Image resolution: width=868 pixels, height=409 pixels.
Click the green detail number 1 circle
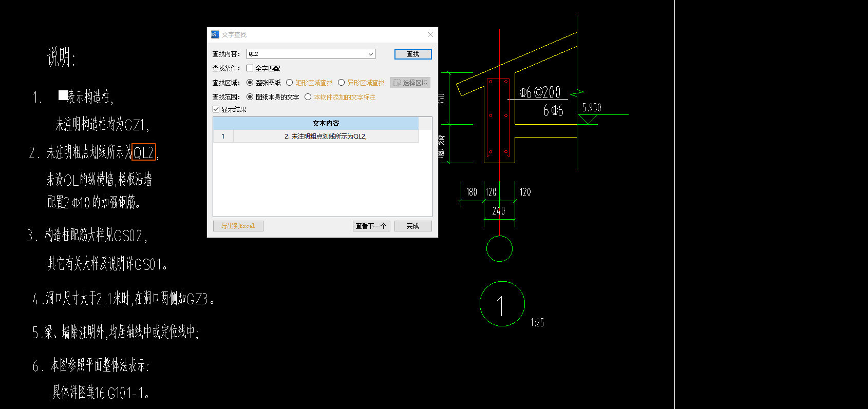click(502, 304)
